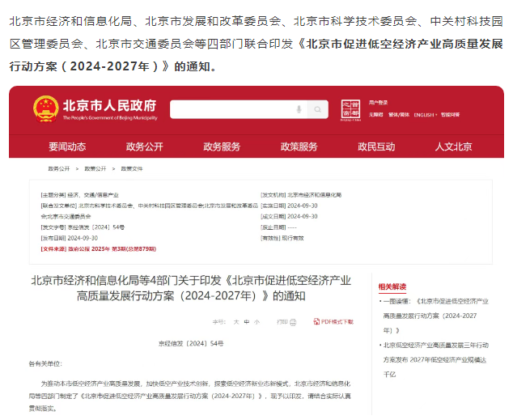Click the microphone voice search icon
The height and width of the screenshot is (420, 513).
click(x=299, y=109)
